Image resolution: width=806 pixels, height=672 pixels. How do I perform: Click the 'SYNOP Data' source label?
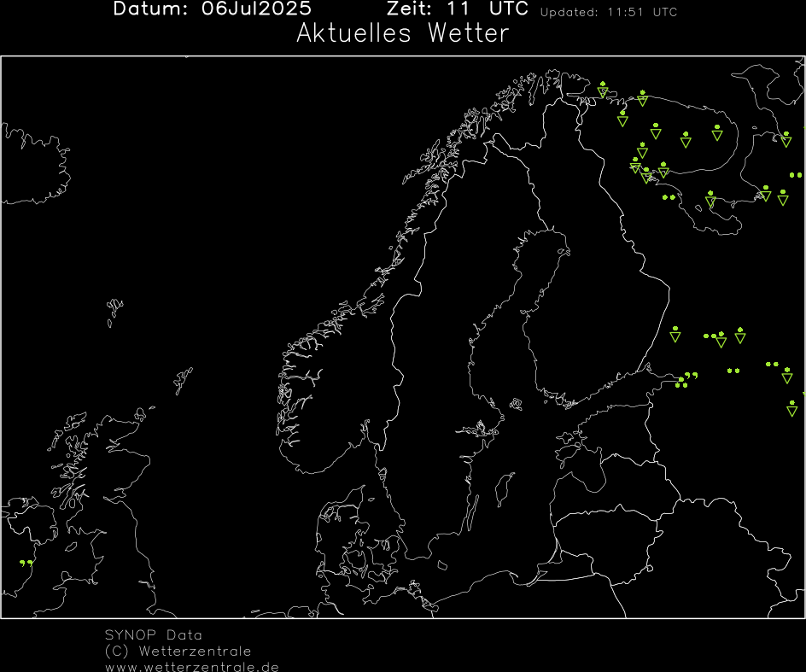click(153, 635)
